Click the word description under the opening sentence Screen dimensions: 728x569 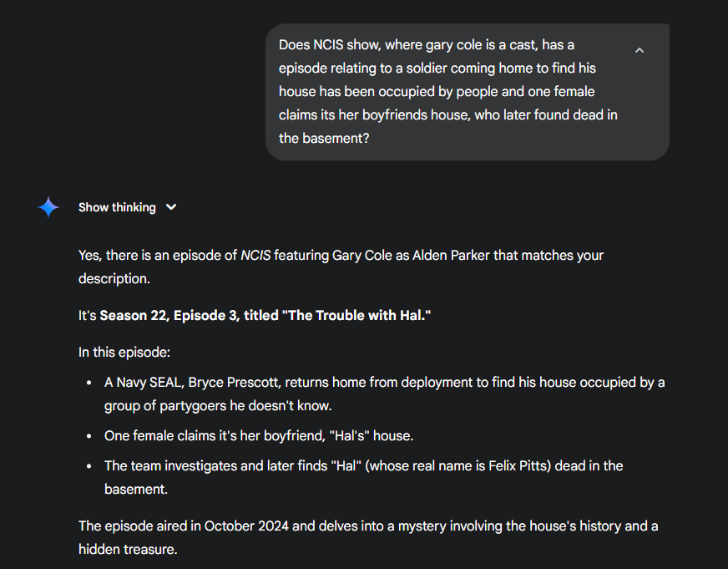click(114, 279)
